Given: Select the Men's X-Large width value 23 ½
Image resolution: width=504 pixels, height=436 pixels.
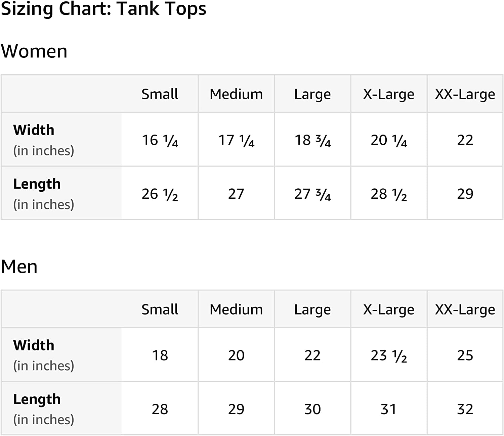Looking at the screenshot, I should click(389, 355).
